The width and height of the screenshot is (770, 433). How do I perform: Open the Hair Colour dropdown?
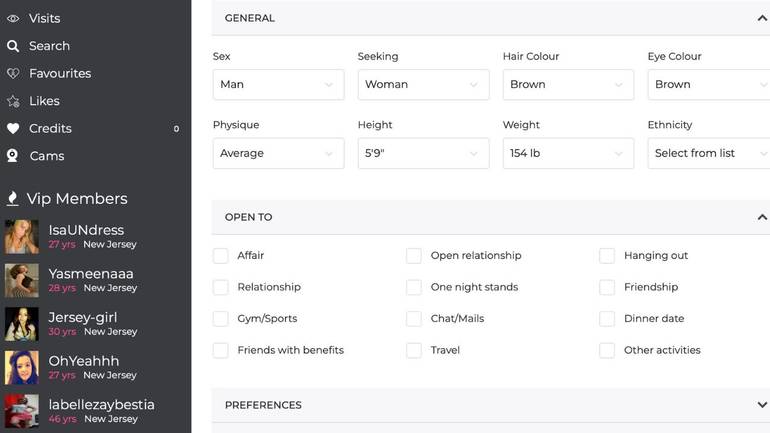pyautogui.click(x=568, y=85)
